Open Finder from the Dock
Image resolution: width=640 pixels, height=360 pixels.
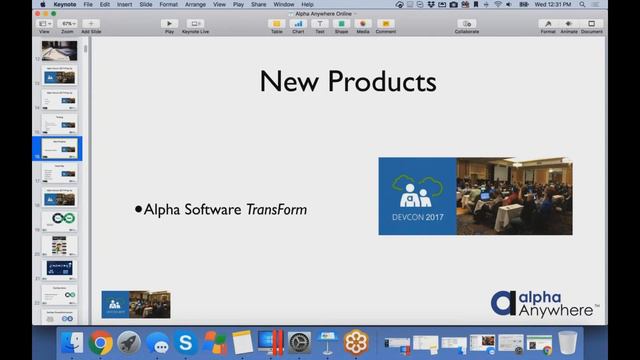pyautogui.click(x=72, y=342)
